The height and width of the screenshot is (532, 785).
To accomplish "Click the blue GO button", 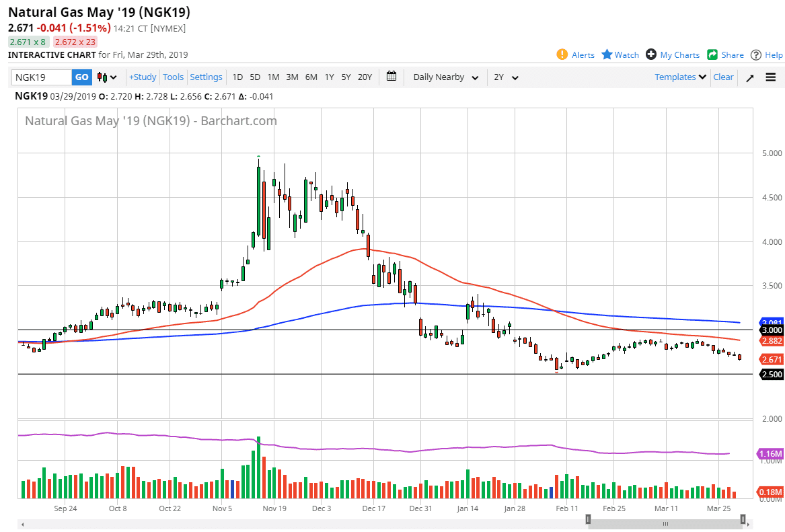I will (81, 77).
